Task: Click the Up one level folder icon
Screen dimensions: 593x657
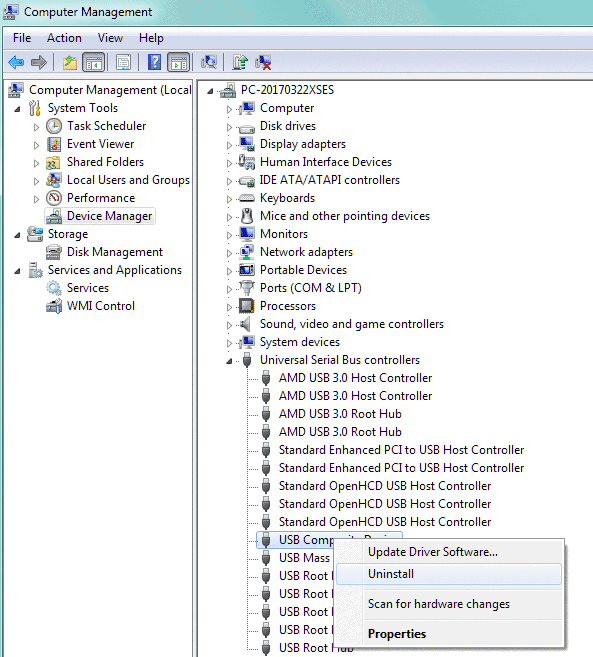Action: (x=70, y=63)
